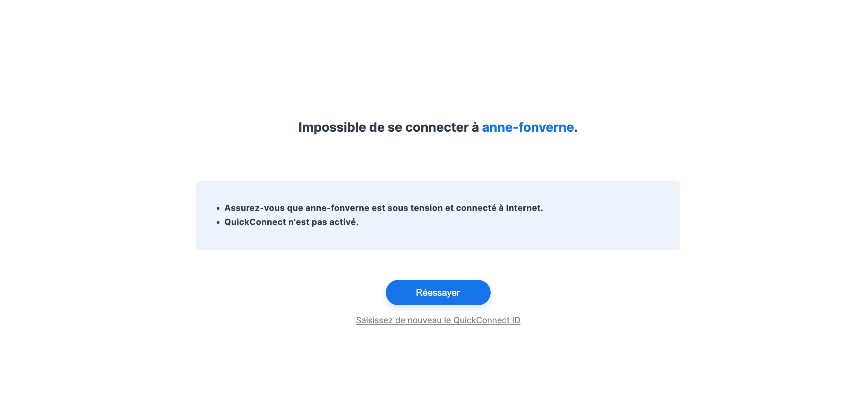
Task: Click the word 'Saisissez' in the bottom link
Action: 374,320
